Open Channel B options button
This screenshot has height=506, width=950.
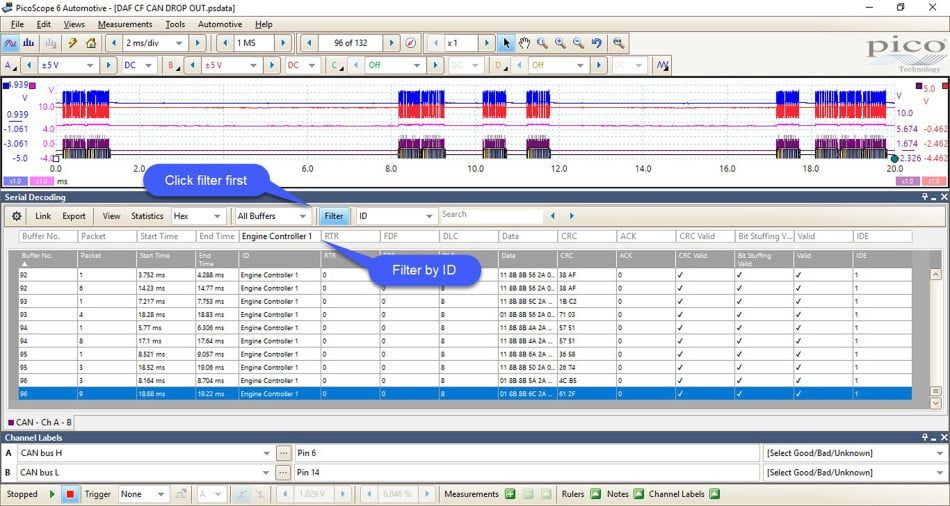[x=173, y=65]
